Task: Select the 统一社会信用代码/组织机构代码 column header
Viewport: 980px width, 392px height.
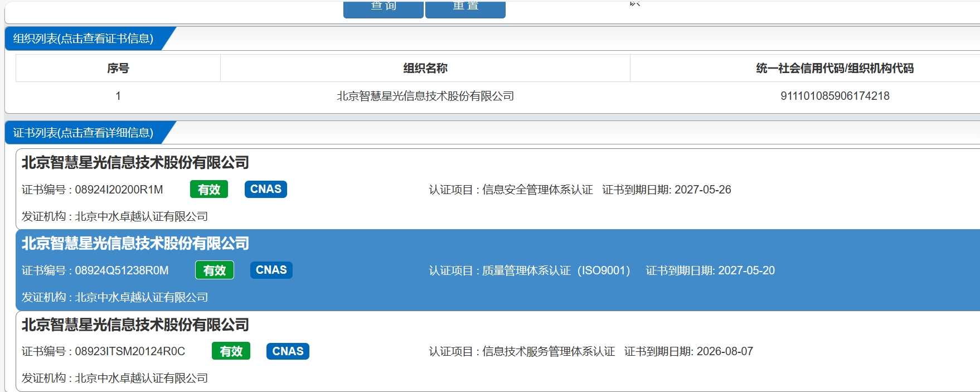Action: click(835, 68)
